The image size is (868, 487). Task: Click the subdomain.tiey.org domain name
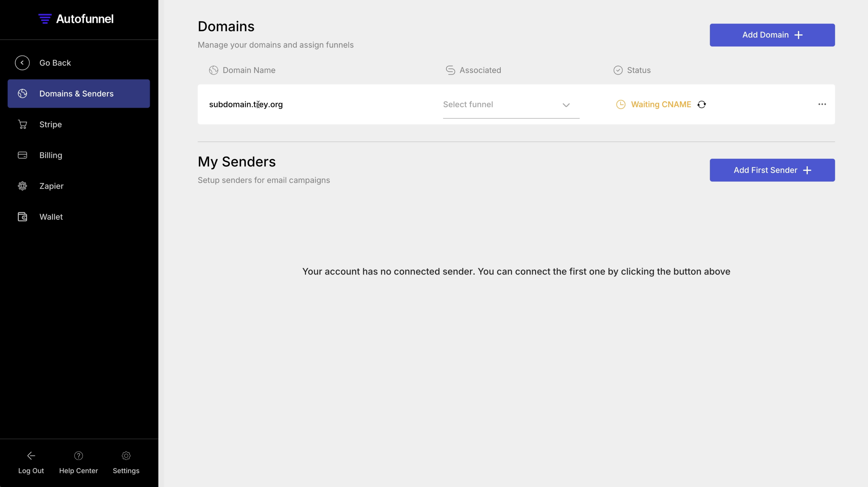pos(246,105)
